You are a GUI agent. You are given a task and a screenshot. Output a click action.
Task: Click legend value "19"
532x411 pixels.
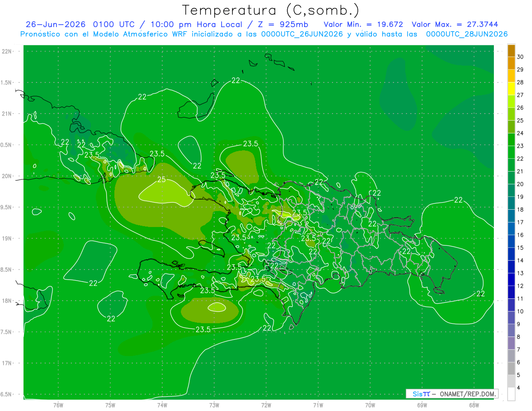coord(520,197)
